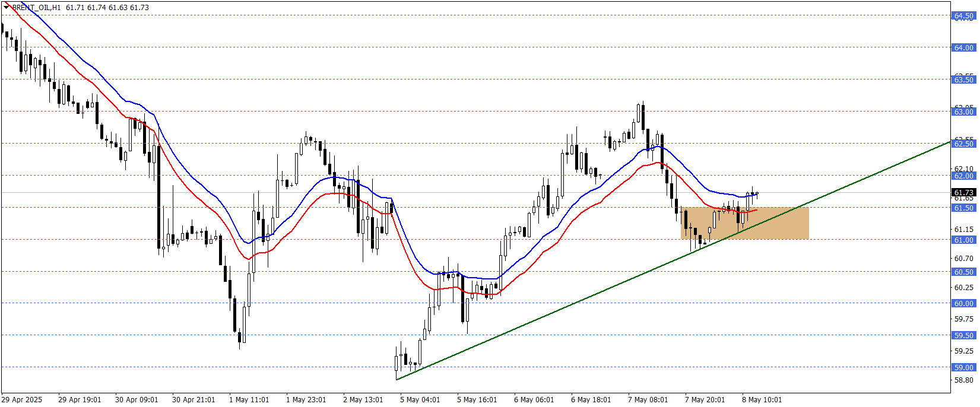
Task: Click the 2 May 13:01 time label
Action: pos(363,399)
